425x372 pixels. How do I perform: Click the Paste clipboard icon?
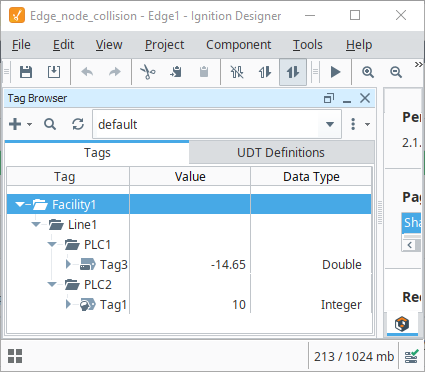(204, 72)
